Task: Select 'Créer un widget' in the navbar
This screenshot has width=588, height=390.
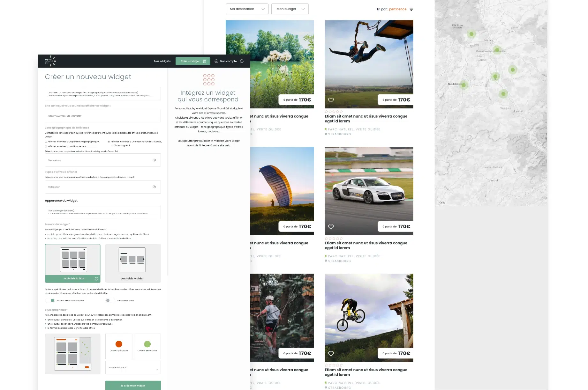Action: (190, 61)
